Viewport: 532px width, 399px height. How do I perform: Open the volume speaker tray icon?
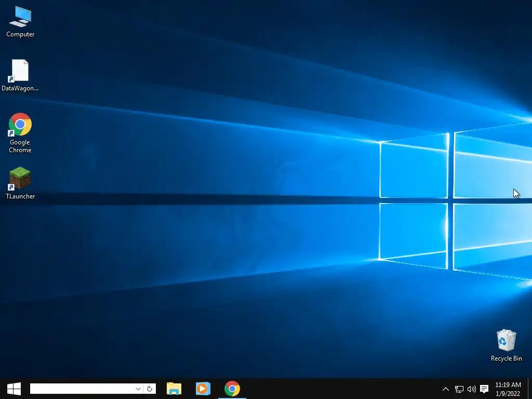pos(472,389)
